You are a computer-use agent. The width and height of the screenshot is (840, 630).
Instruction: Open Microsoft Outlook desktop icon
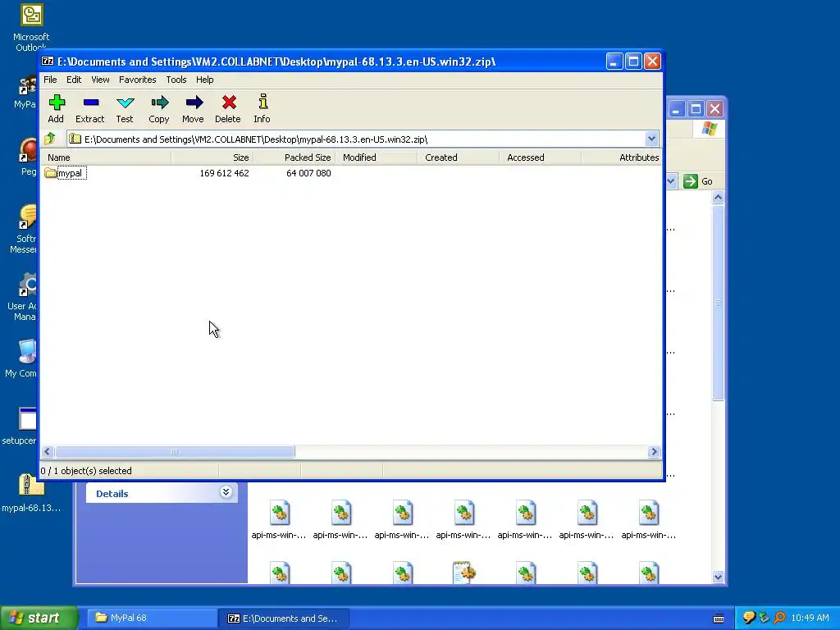pyautogui.click(x=31, y=27)
